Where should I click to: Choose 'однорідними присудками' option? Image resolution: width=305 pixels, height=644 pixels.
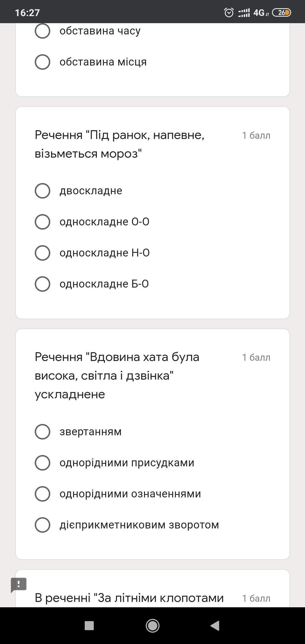click(x=42, y=463)
